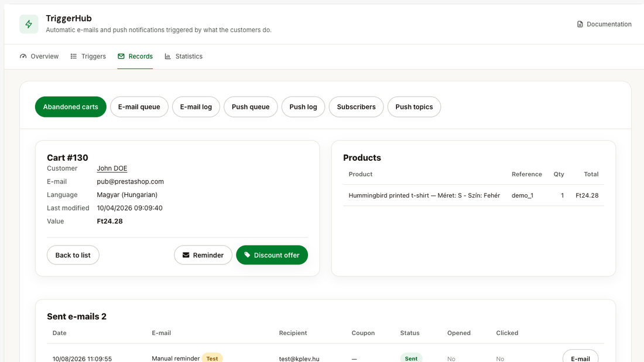Screen dimensions: 644x362
Task: Click the envelope icon on Reminder button
Action: click(x=186, y=255)
